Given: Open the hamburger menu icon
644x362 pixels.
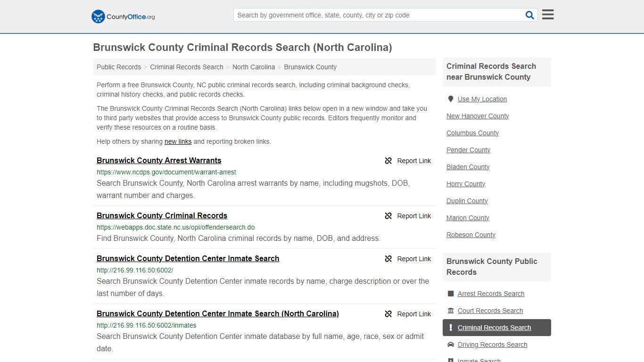Looking at the screenshot, I should click(x=548, y=15).
